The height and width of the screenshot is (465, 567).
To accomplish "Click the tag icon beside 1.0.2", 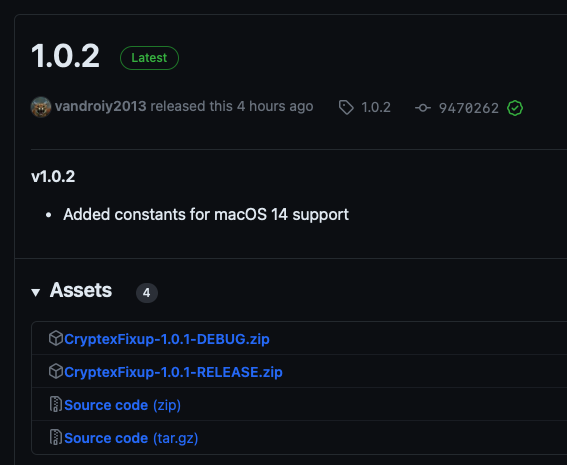I will (x=346, y=107).
